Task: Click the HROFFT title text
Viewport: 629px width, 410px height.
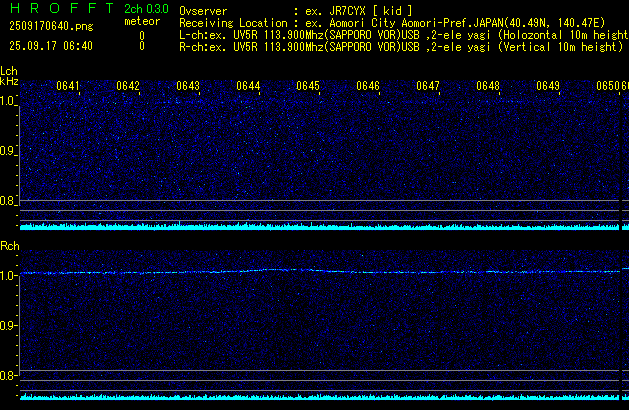Action: pos(62,8)
